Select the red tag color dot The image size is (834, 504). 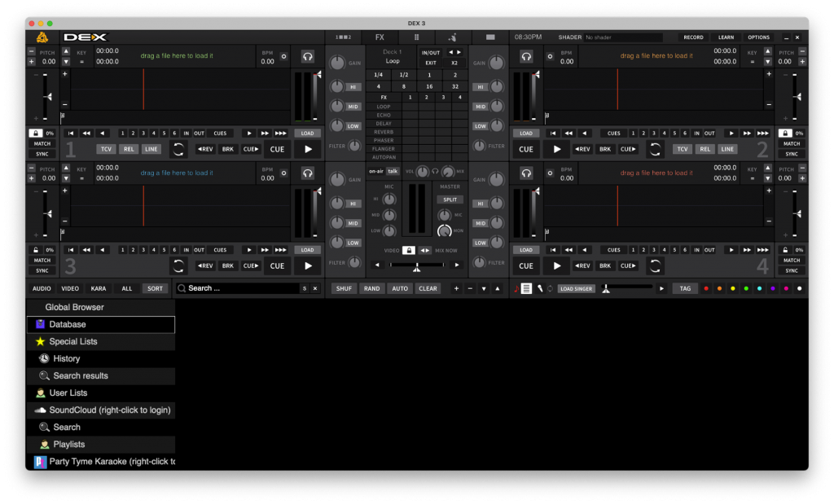[x=706, y=289]
